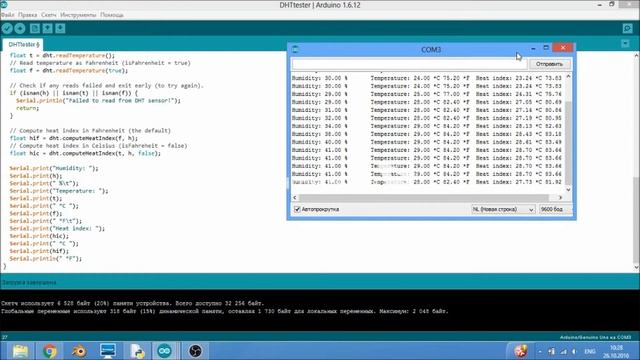The width and height of the screenshot is (640, 360).
Task: Click the 'float hif = dht.computeHeatIndex(f, h);' line
Action: click(73, 138)
